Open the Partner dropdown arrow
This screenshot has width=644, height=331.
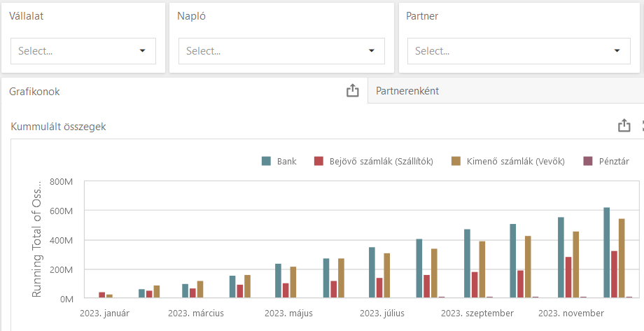tap(617, 51)
